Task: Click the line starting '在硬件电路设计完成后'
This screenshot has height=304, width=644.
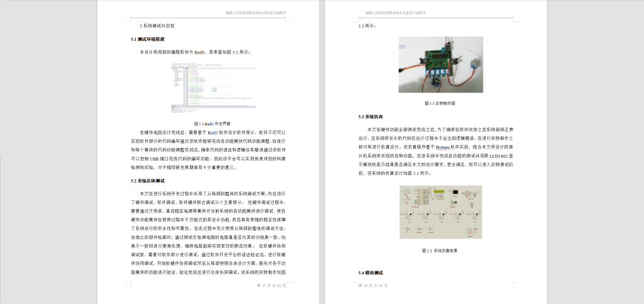Action: [213, 133]
